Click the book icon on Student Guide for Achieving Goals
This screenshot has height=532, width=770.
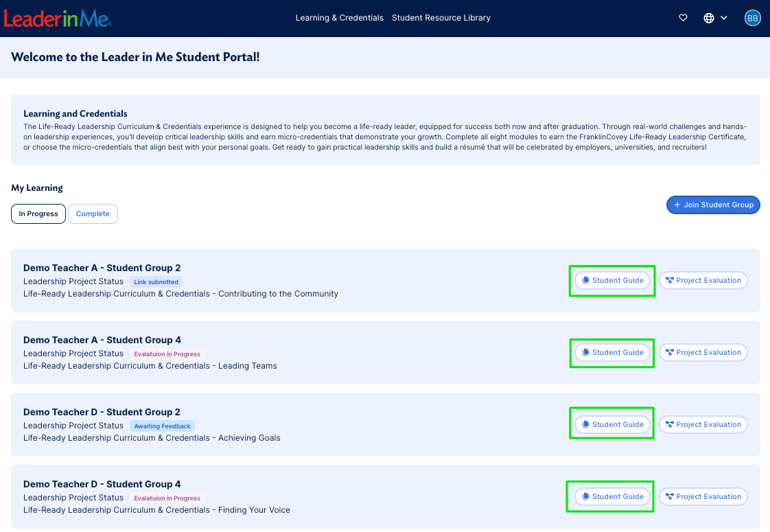pos(585,424)
